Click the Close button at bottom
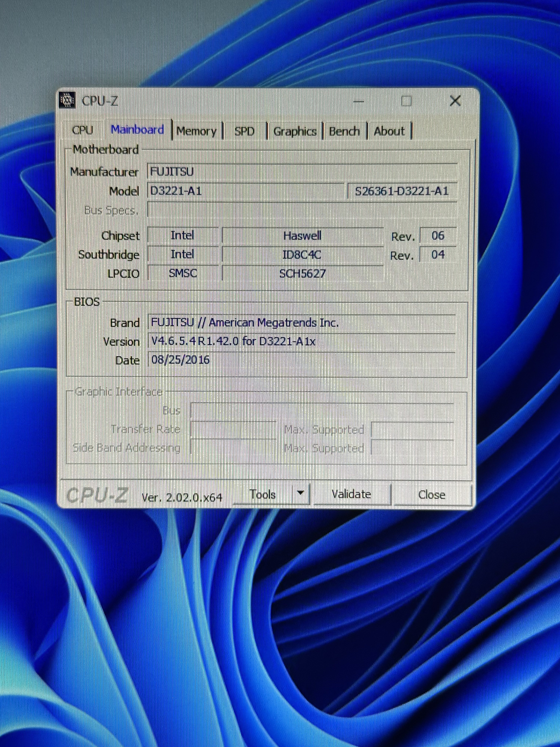Viewport: 560px width, 747px height. point(431,495)
